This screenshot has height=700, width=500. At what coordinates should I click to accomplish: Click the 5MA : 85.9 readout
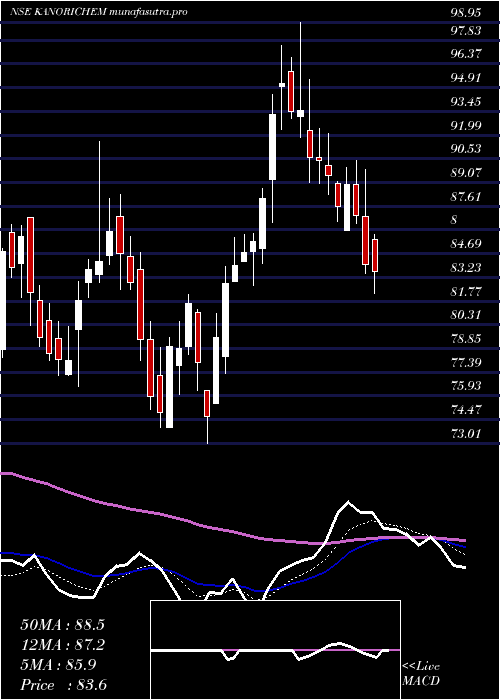(58, 665)
